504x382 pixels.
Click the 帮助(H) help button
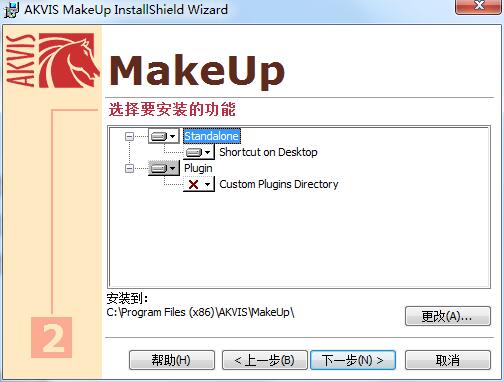click(172, 360)
